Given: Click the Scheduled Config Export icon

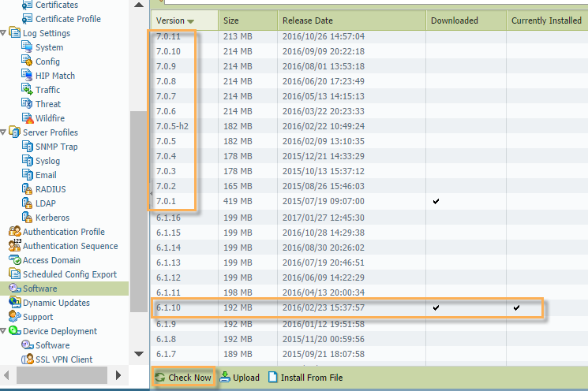Looking at the screenshot, I should [15, 274].
